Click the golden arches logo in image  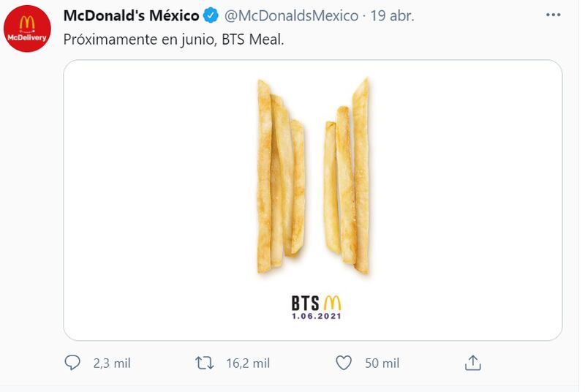[x=332, y=303]
